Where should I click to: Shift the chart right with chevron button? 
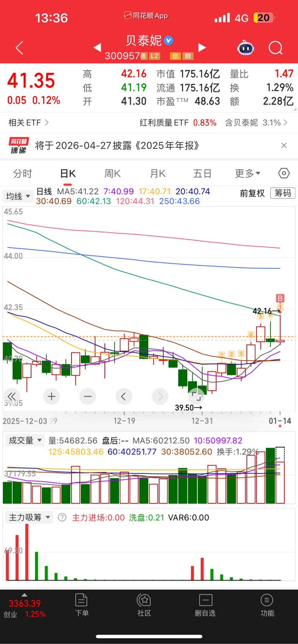pos(160,396)
